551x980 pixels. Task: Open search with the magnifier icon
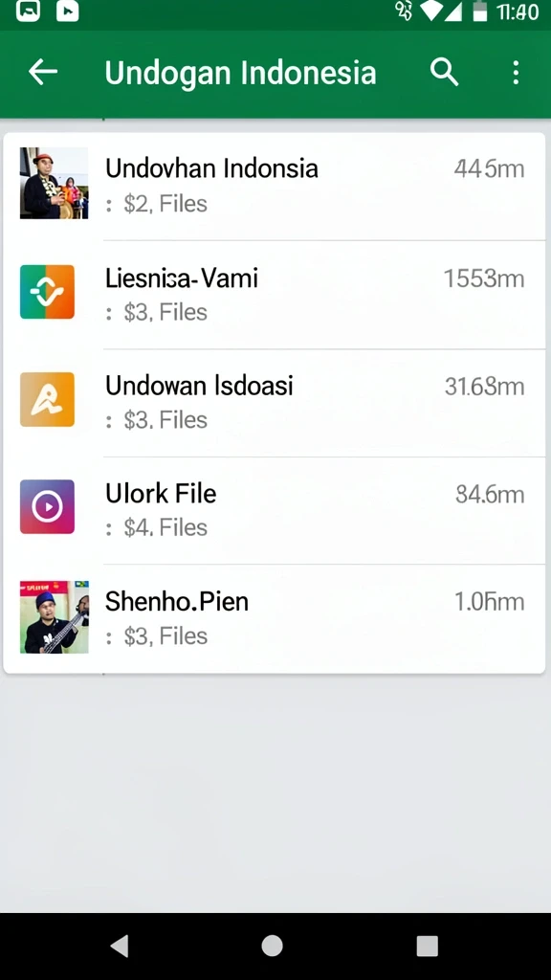click(444, 73)
